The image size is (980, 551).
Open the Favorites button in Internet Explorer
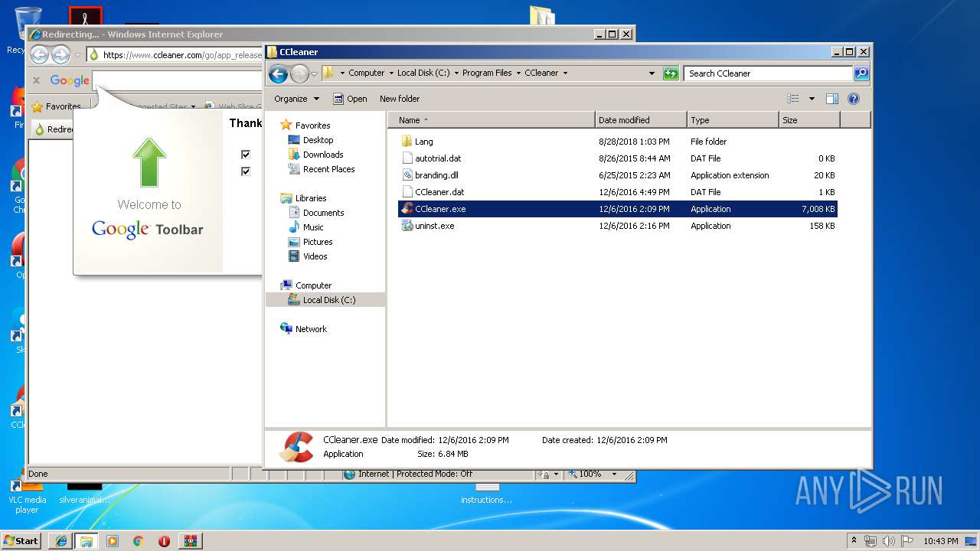pyautogui.click(x=56, y=107)
